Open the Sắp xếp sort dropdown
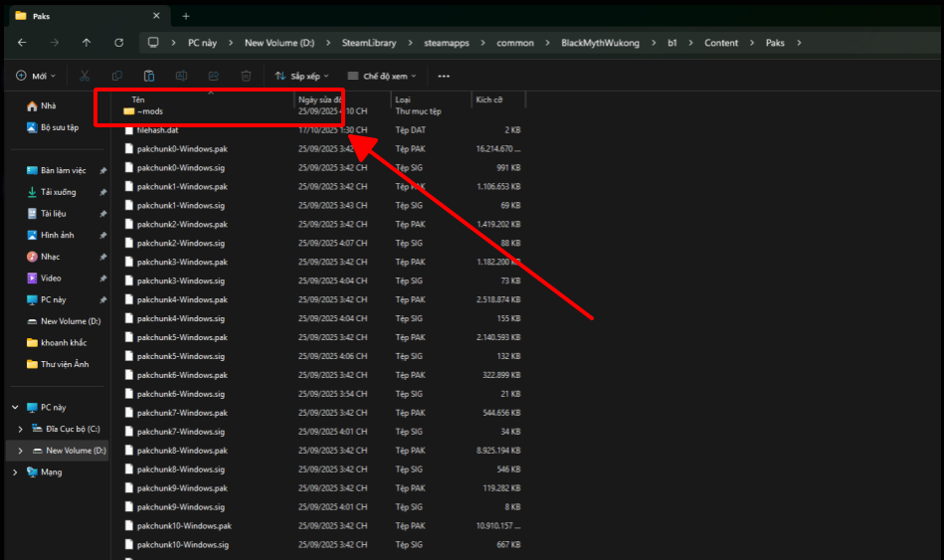The width and height of the screenshot is (944, 560). 303,76
